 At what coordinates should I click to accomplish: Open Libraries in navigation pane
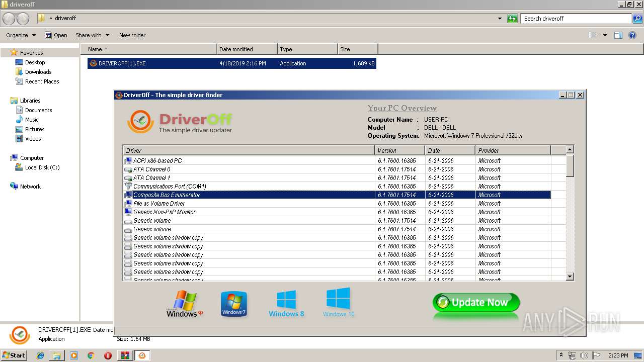pyautogui.click(x=30, y=101)
